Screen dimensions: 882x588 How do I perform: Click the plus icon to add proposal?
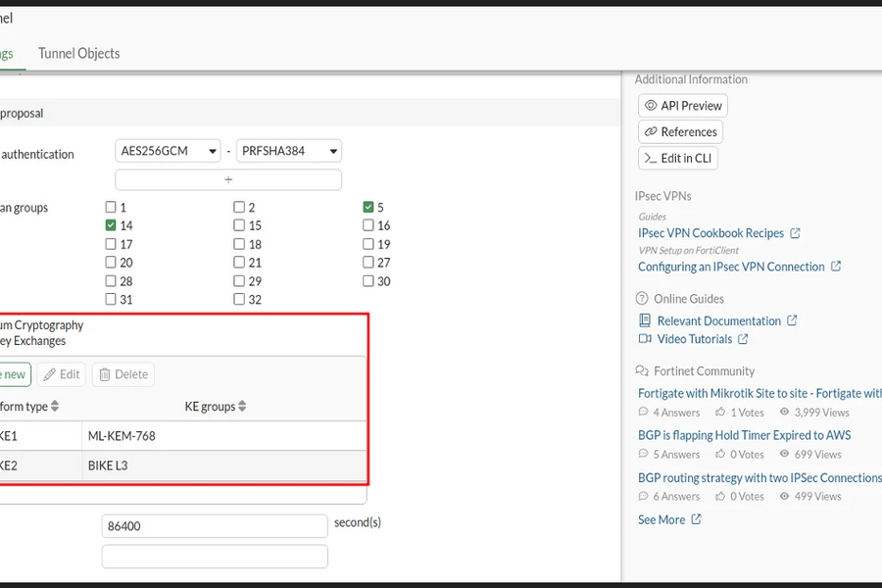(x=228, y=179)
